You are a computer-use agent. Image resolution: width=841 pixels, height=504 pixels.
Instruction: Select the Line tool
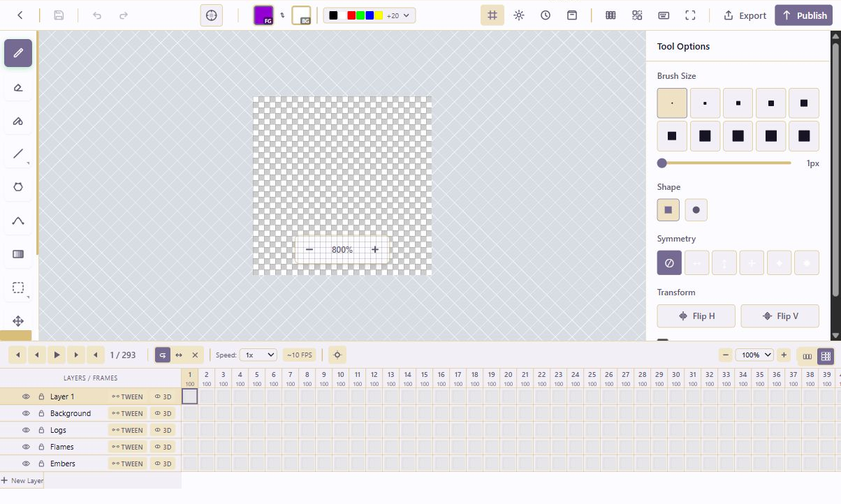click(18, 154)
